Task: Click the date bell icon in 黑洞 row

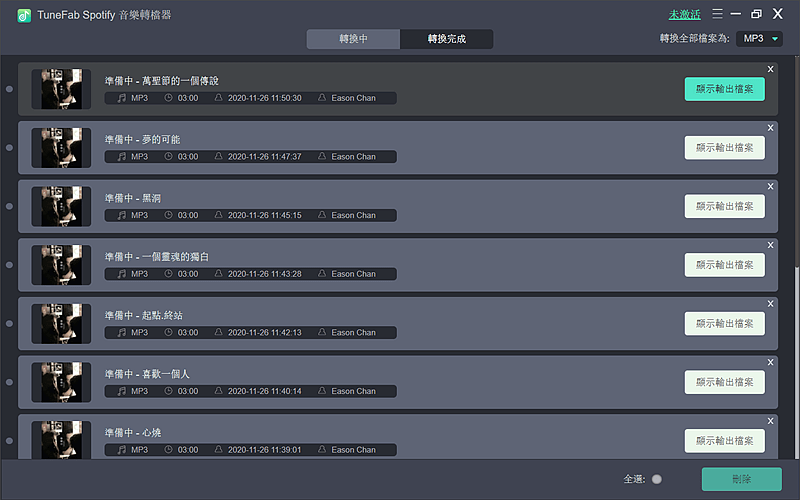Action: coord(218,215)
